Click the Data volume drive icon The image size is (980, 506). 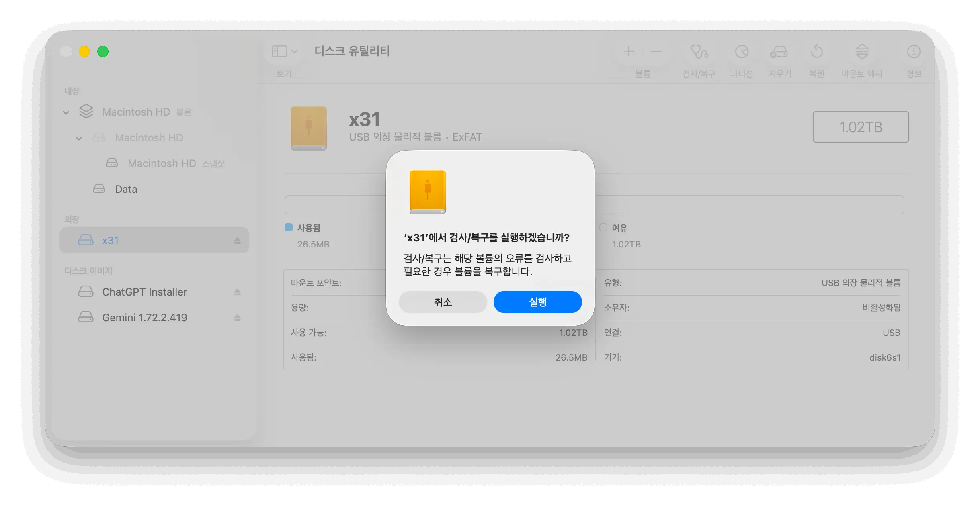coord(99,189)
